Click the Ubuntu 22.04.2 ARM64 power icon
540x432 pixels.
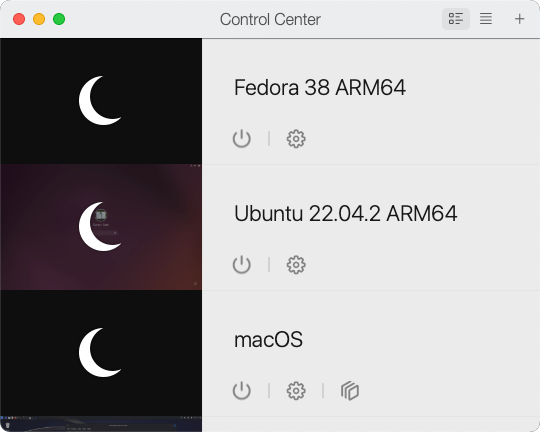tap(241, 265)
